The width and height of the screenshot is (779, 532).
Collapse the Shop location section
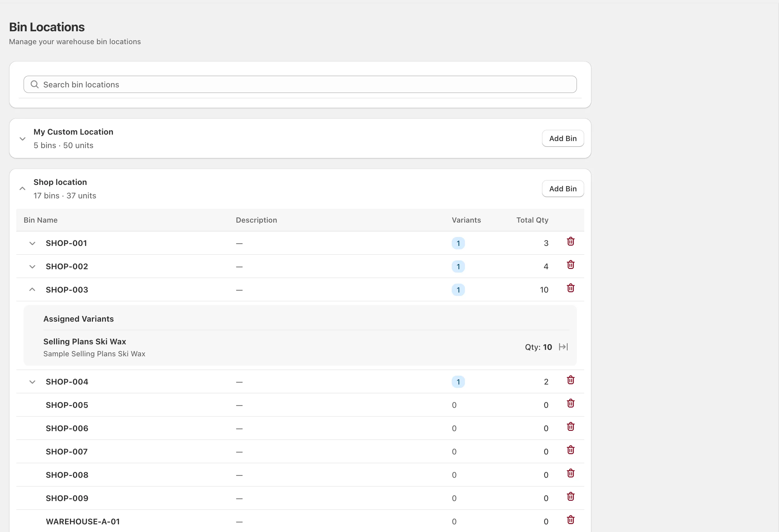(x=22, y=189)
